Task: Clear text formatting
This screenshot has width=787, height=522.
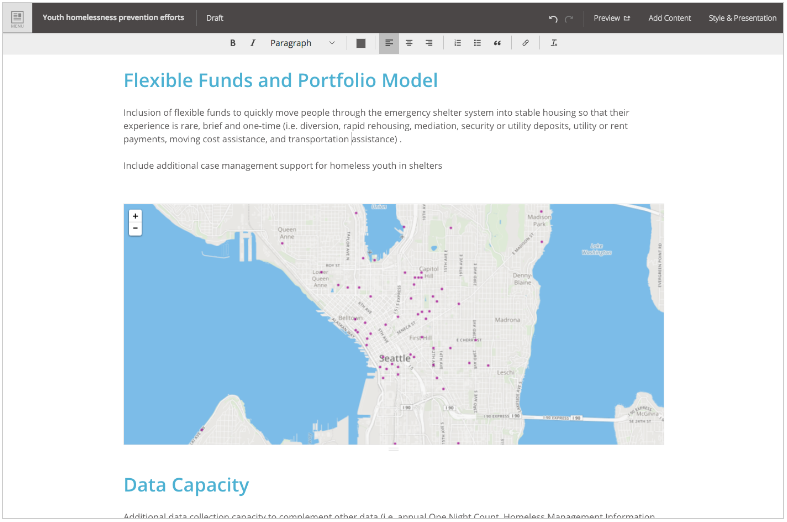Action: (554, 43)
